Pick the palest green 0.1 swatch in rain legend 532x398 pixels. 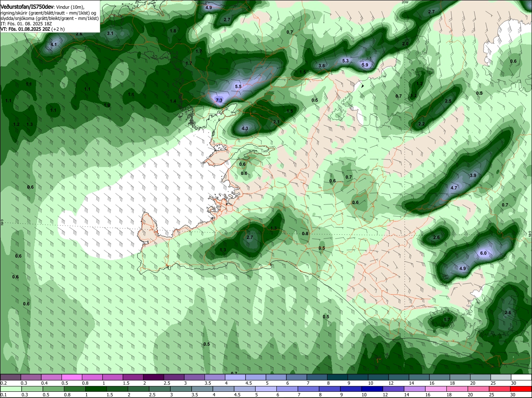(x=11, y=389)
